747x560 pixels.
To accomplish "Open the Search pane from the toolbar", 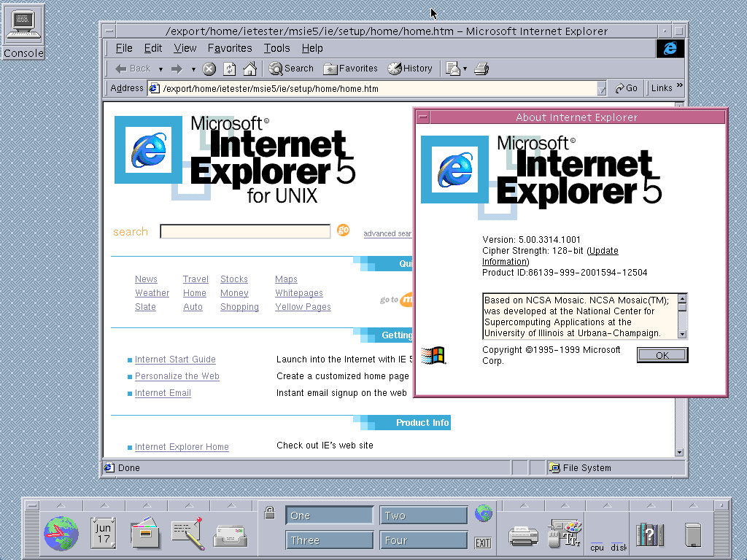I will (x=291, y=69).
